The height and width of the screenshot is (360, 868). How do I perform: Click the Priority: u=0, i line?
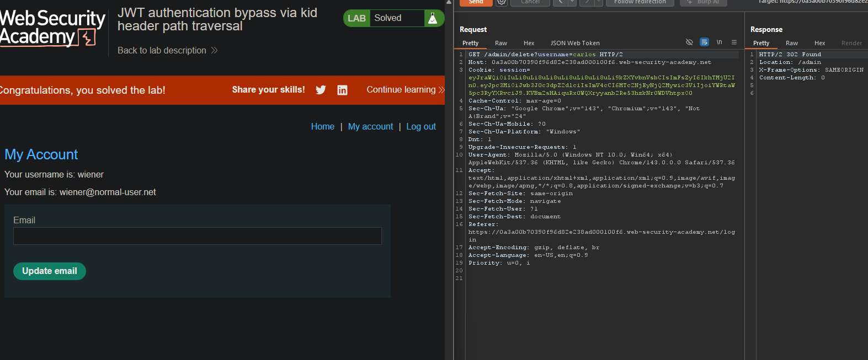tap(499, 263)
